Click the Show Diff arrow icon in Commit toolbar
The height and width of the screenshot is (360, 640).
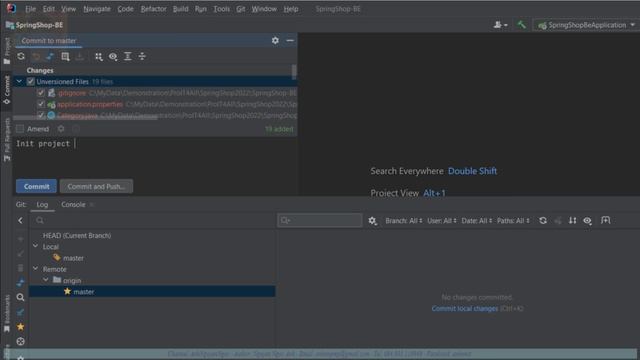click(50, 56)
